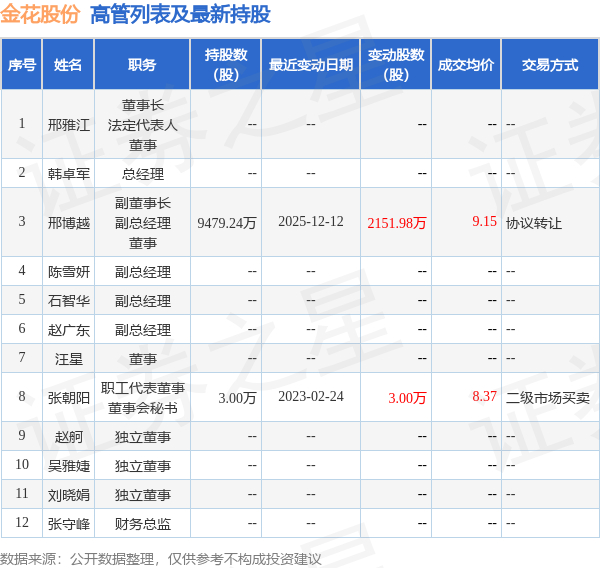Click the average price 9.15

pos(484,221)
